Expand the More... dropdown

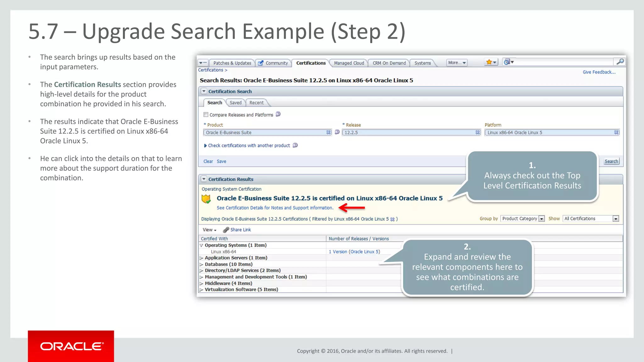pyautogui.click(x=457, y=63)
